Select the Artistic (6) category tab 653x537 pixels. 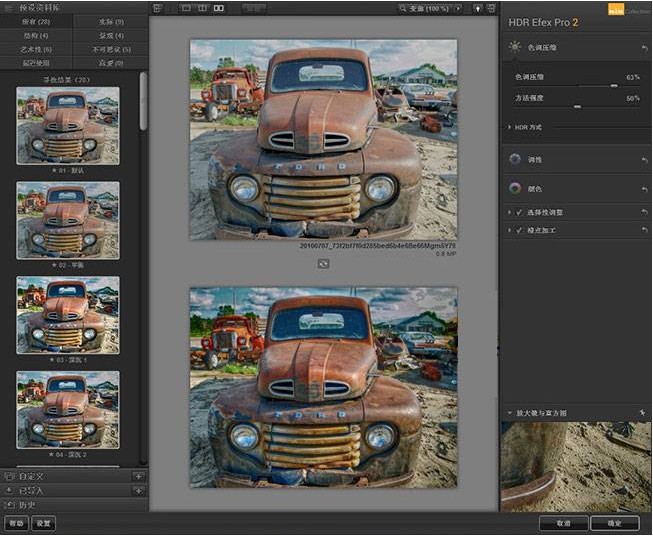point(36,49)
